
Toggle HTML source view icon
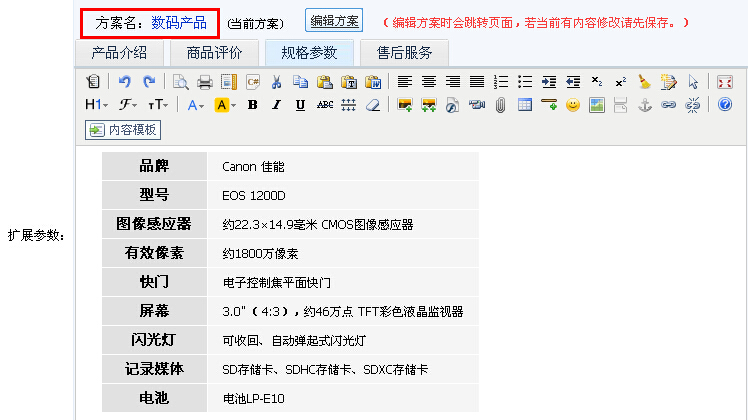[x=93, y=82]
